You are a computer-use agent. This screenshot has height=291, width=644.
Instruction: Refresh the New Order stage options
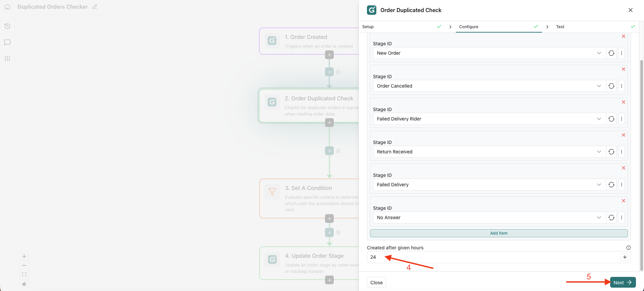tap(611, 53)
